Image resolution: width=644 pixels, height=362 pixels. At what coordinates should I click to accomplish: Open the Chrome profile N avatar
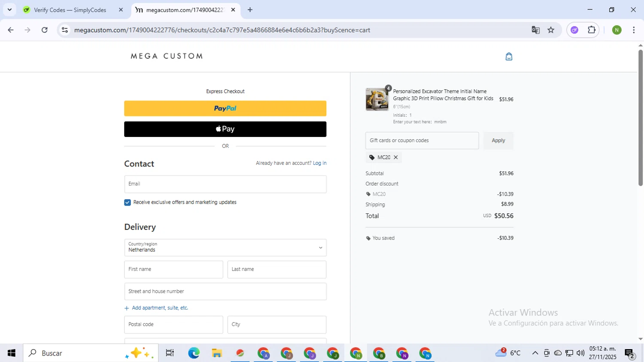617,30
